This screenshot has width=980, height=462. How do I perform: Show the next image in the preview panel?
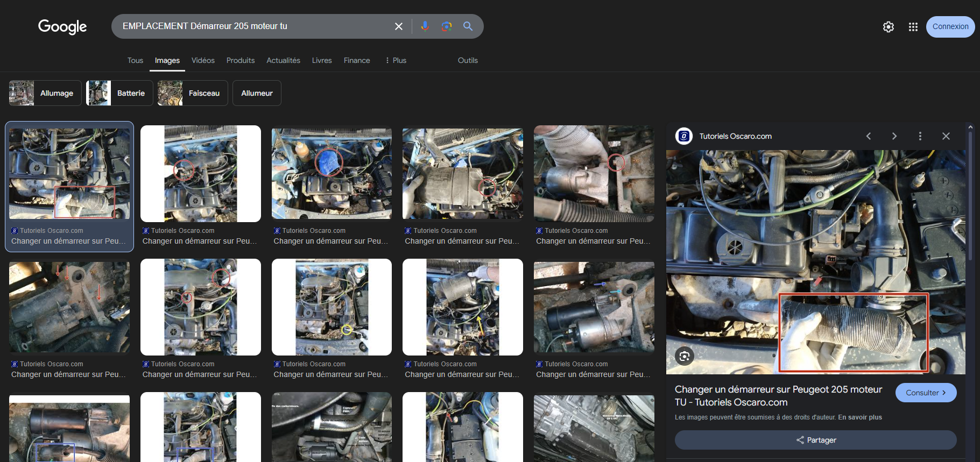pyautogui.click(x=894, y=136)
